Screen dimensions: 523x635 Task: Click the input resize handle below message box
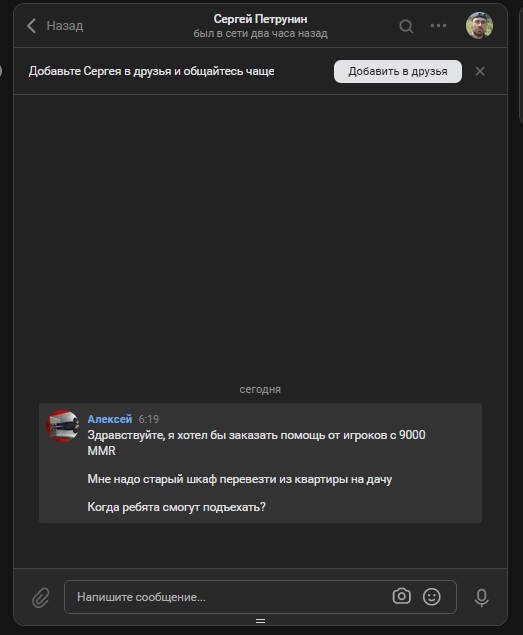coord(260,621)
